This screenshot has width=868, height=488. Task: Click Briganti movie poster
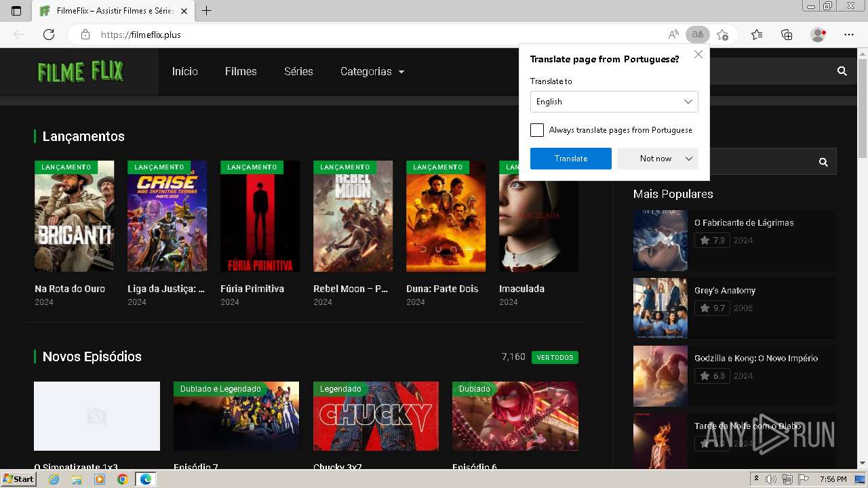point(75,216)
